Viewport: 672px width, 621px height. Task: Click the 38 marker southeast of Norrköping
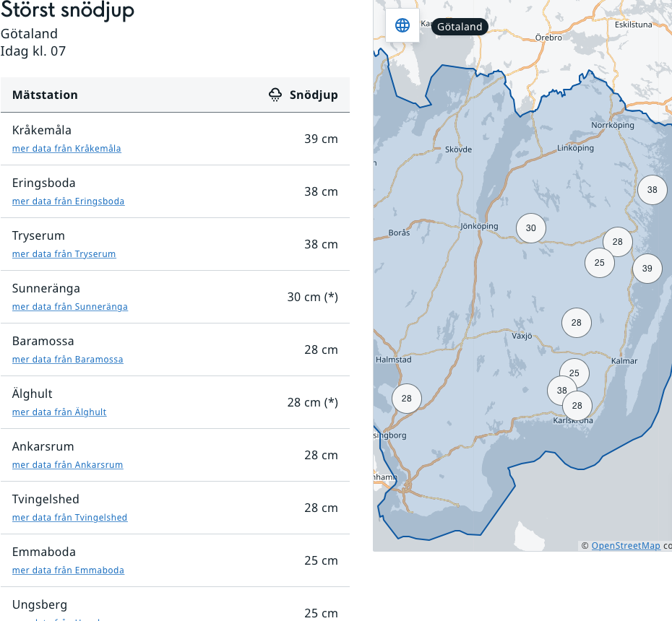pos(652,190)
